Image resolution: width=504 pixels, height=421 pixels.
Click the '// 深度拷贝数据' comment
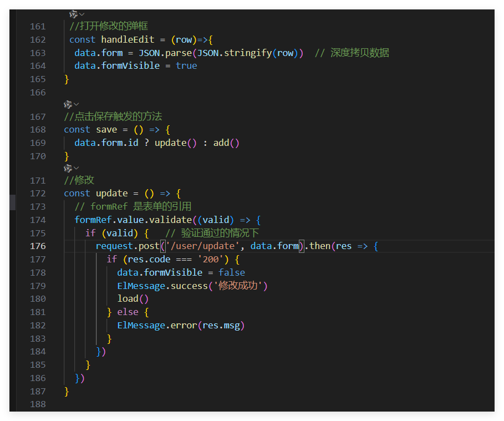tap(352, 53)
